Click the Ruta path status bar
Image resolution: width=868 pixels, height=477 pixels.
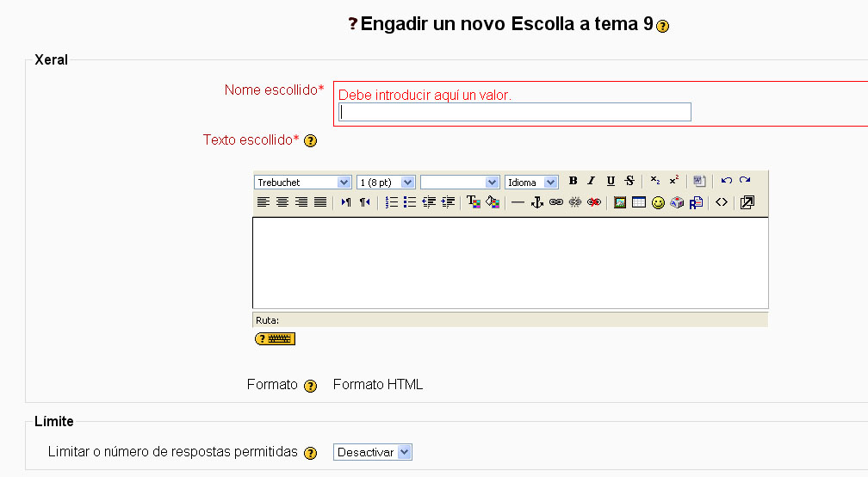[511, 319]
